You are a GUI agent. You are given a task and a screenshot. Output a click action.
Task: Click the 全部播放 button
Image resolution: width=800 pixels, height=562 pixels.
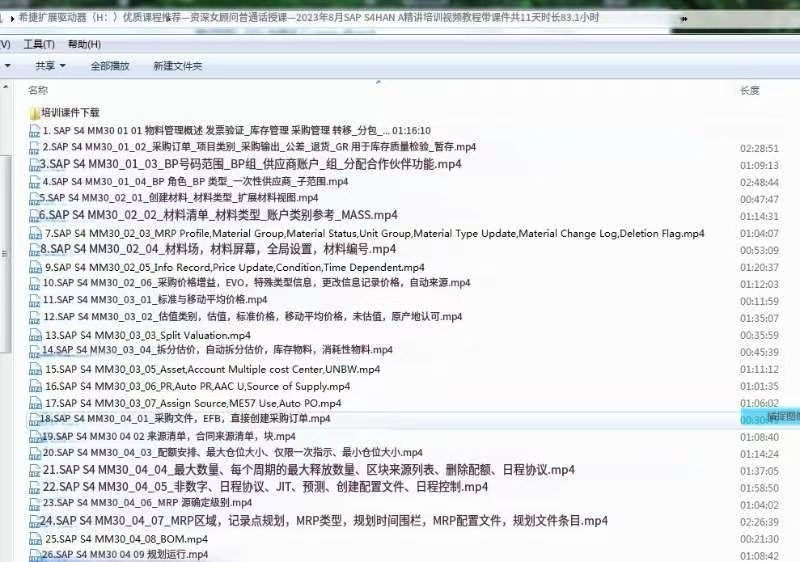pyautogui.click(x=110, y=66)
